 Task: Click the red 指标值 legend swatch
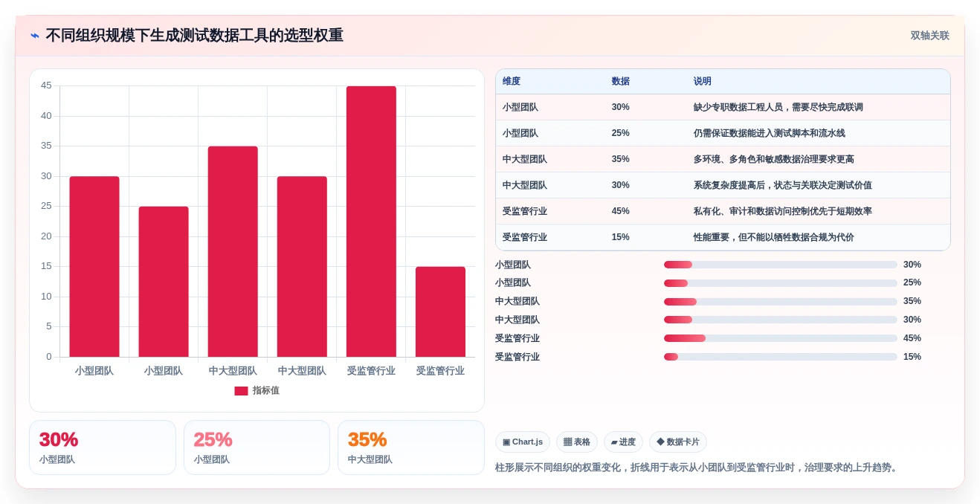pos(241,391)
